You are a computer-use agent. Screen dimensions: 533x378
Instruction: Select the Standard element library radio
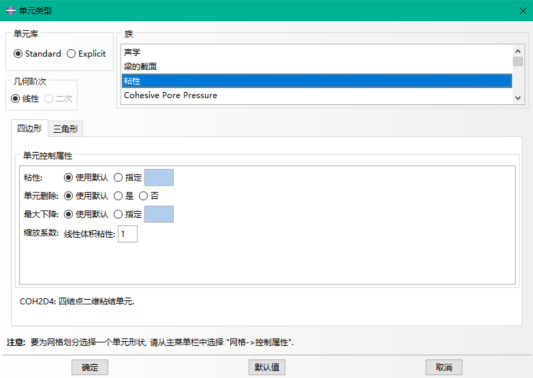tap(37, 54)
